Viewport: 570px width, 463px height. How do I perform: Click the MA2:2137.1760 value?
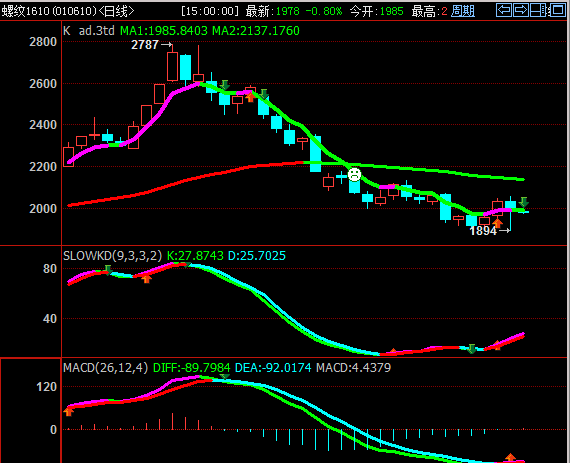(256, 31)
